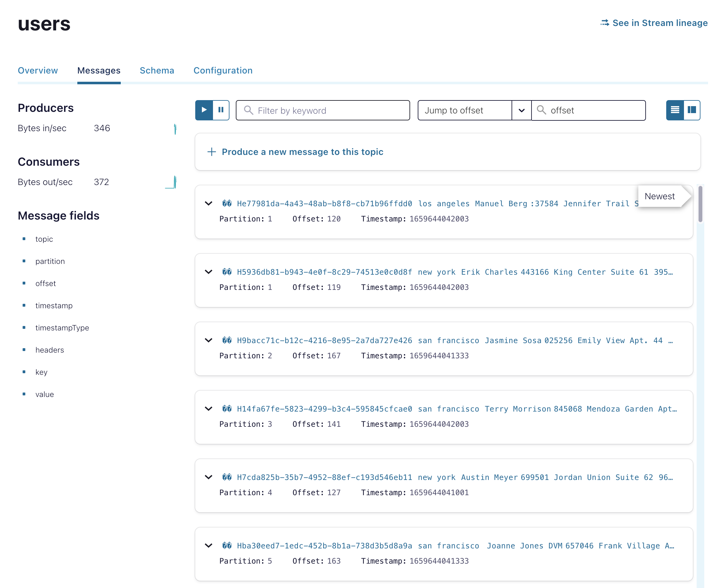Click the play button to stream messages
Viewport: 722px width, 588px height.
pos(203,110)
